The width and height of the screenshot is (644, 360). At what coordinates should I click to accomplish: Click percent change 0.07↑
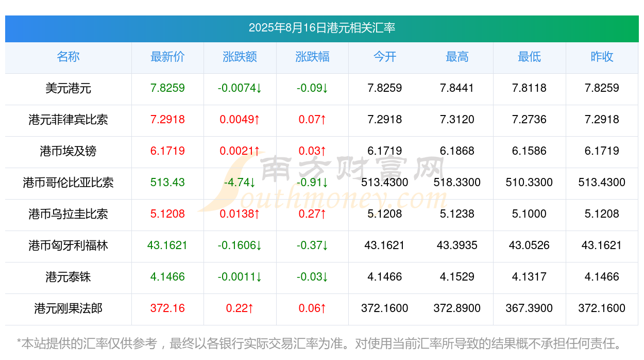coord(312,120)
